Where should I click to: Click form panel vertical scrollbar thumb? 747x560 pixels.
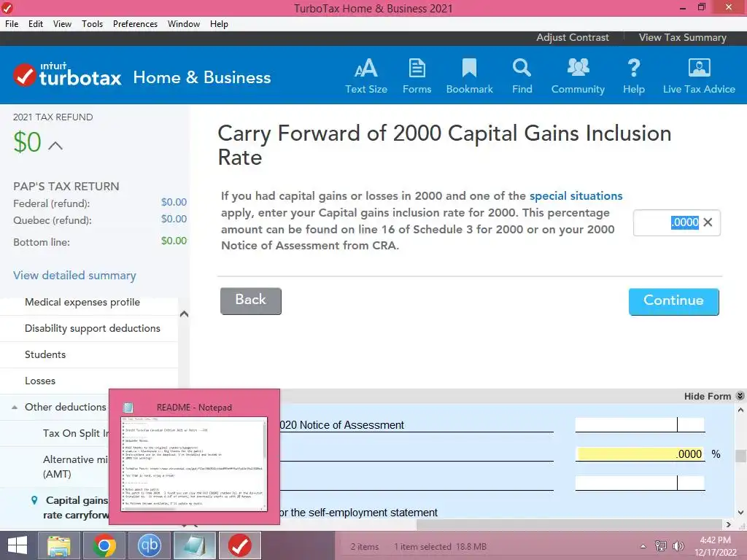coord(740,456)
